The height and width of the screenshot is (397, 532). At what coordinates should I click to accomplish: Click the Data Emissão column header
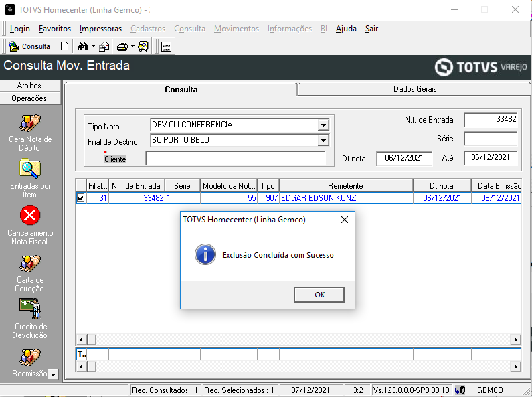click(x=497, y=186)
